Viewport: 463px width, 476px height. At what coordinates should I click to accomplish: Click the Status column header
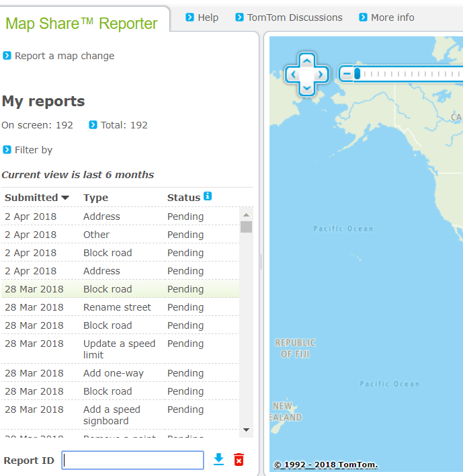(183, 198)
